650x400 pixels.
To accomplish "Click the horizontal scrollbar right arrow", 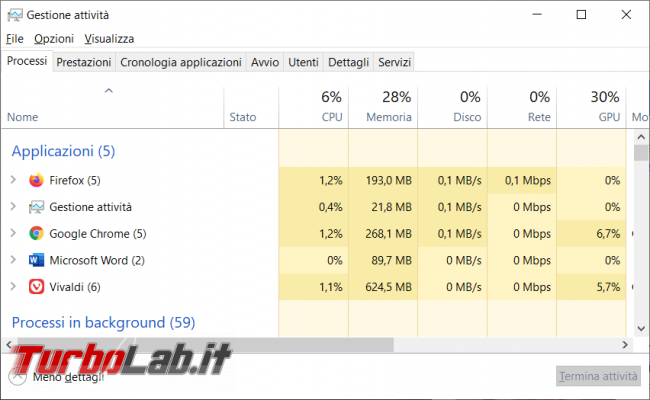I will pos(625,344).
